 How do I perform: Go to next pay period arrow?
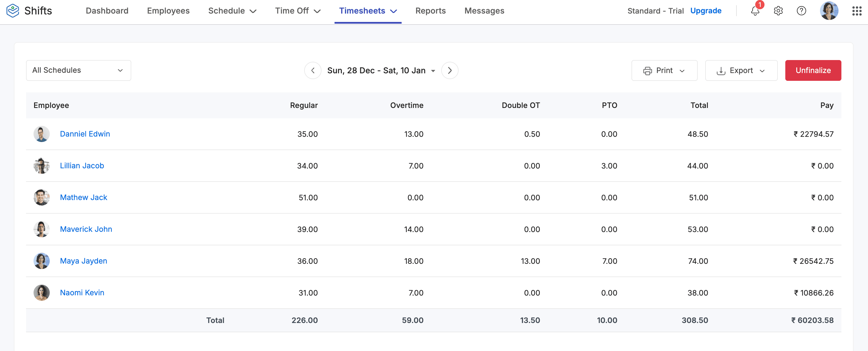tap(450, 70)
